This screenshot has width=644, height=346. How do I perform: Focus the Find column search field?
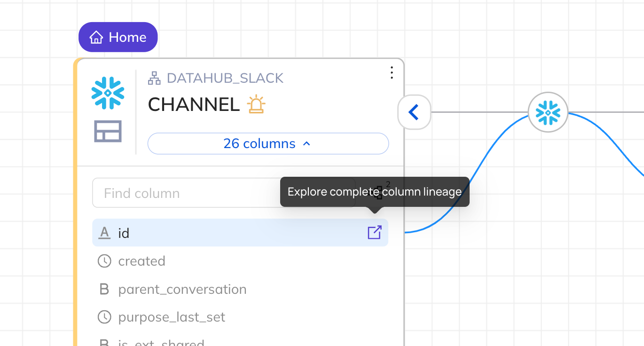224,193
